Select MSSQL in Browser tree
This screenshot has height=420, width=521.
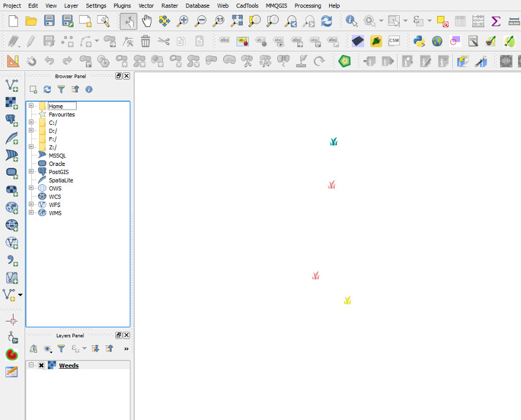pos(58,156)
